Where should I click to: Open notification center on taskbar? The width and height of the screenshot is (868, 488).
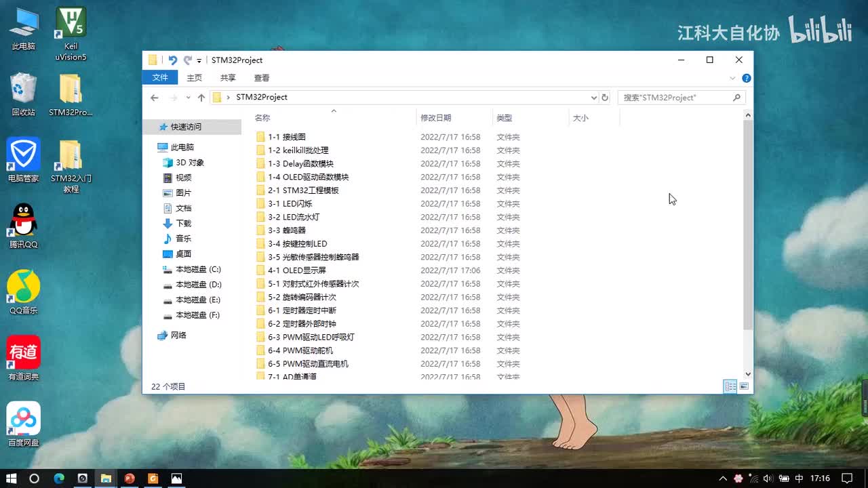(x=846, y=479)
